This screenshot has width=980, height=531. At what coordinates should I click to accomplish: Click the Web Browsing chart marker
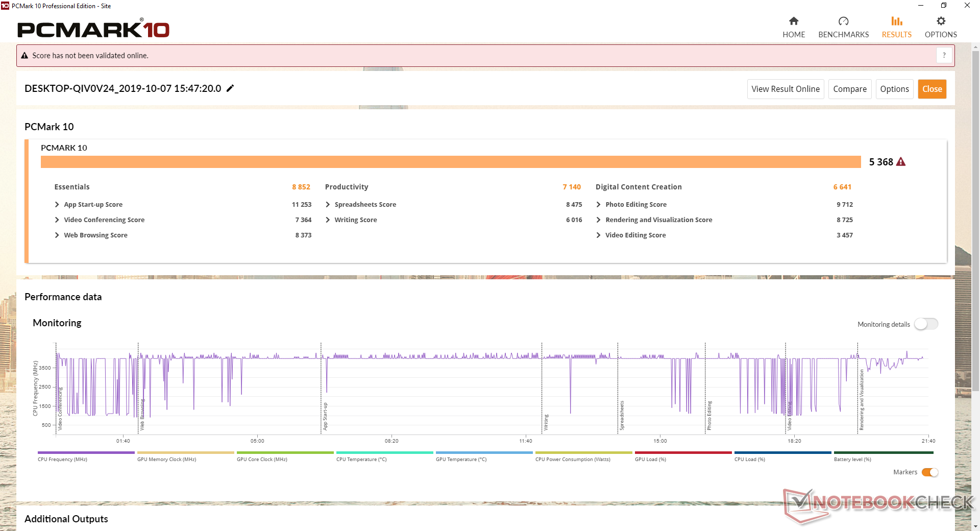click(142, 415)
